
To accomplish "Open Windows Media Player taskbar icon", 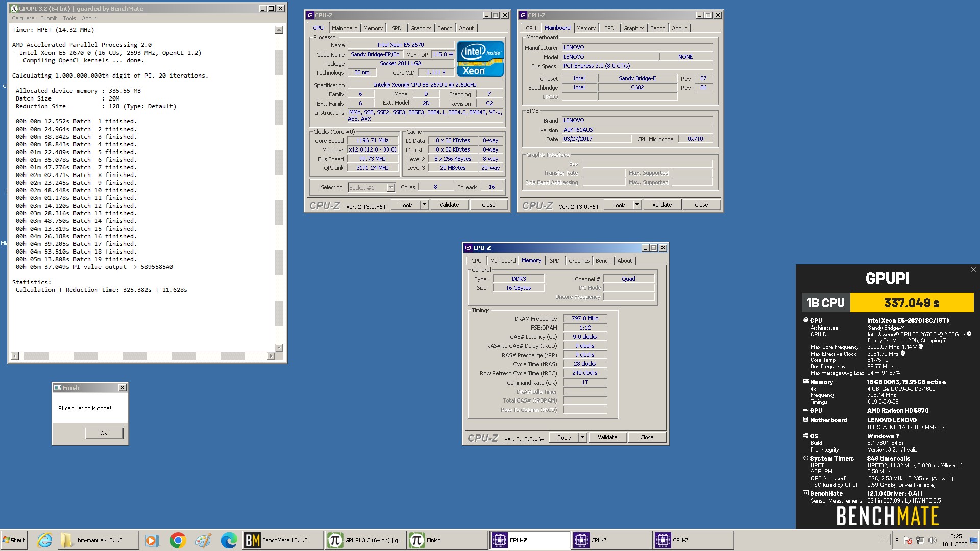I will [x=152, y=540].
